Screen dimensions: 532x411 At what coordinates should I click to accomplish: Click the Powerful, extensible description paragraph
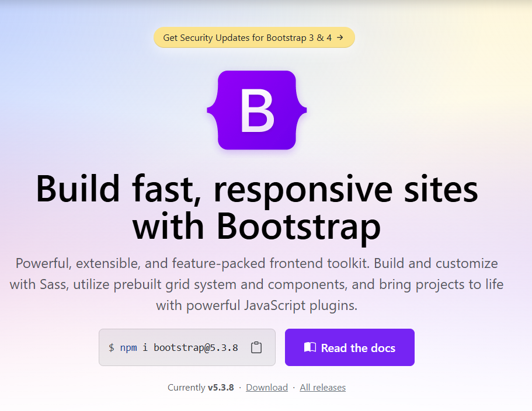[x=256, y=284]
